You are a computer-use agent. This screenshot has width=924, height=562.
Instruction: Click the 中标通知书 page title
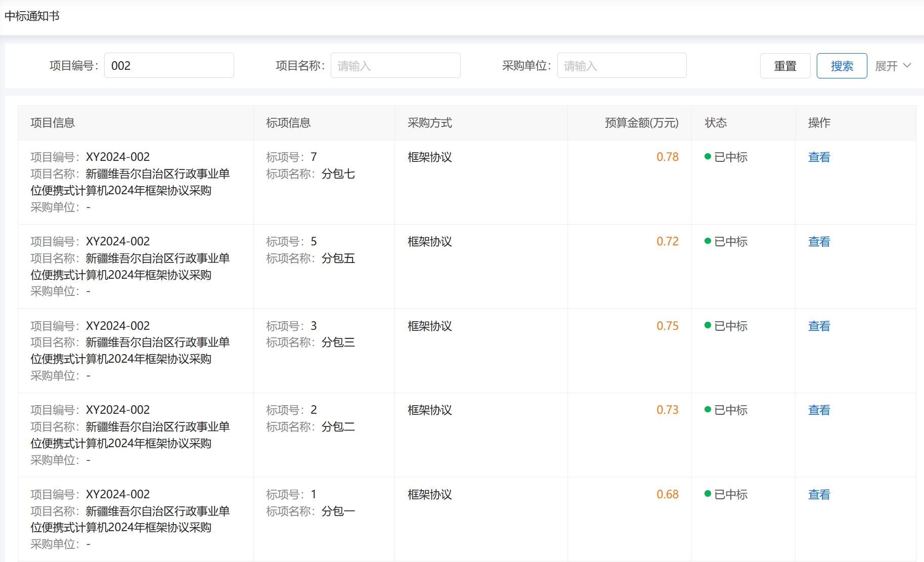pyautogui.click(x=32, y=16)
